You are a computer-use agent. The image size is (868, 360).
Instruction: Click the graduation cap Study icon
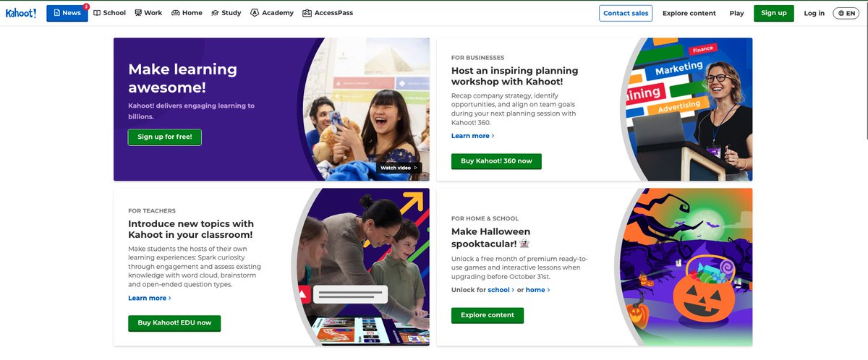tap(215, 13)
